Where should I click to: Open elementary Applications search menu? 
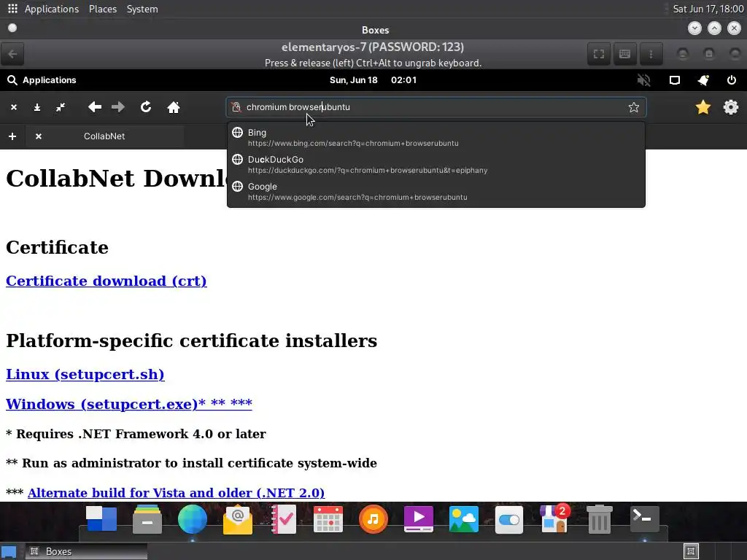42,80
